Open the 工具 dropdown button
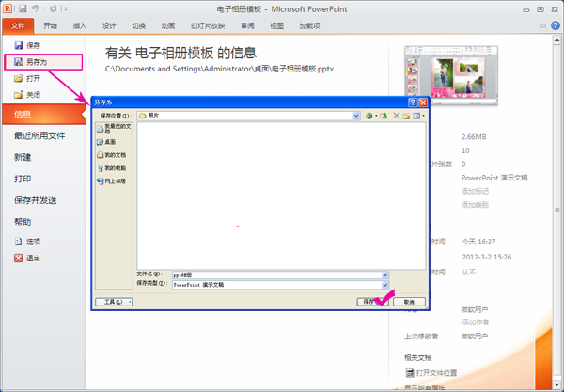Image resolution: width=564 pixels, height=392 pixels. (114, 302)
